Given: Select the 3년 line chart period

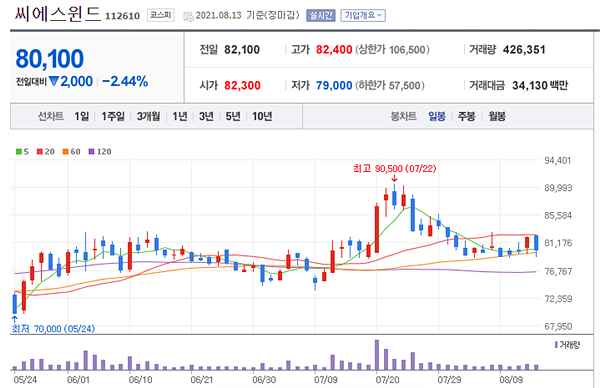Looking at the screenshot, I should pyautogui.click(x=206, y=116).
